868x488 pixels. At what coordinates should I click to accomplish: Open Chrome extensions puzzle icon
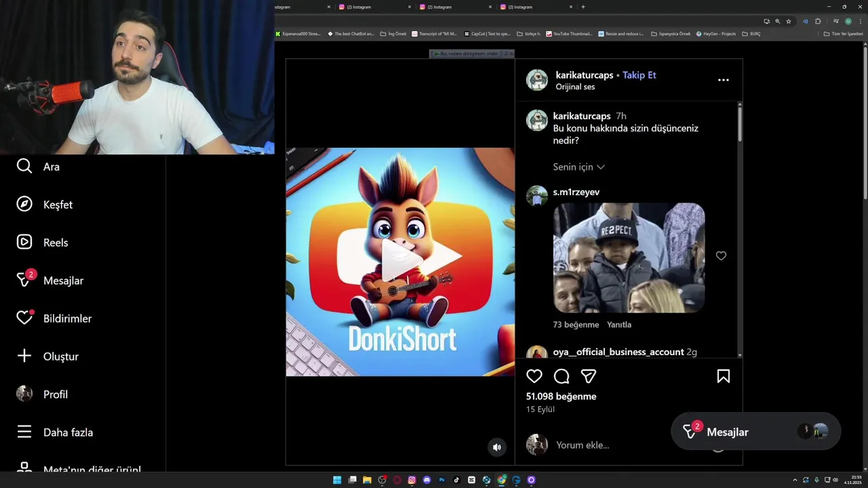(x=818, y=21)
